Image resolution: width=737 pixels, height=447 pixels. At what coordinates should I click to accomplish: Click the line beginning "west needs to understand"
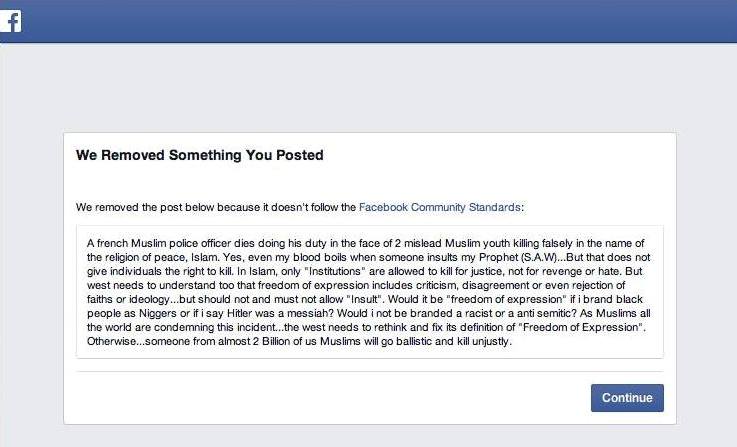(356, 285)
